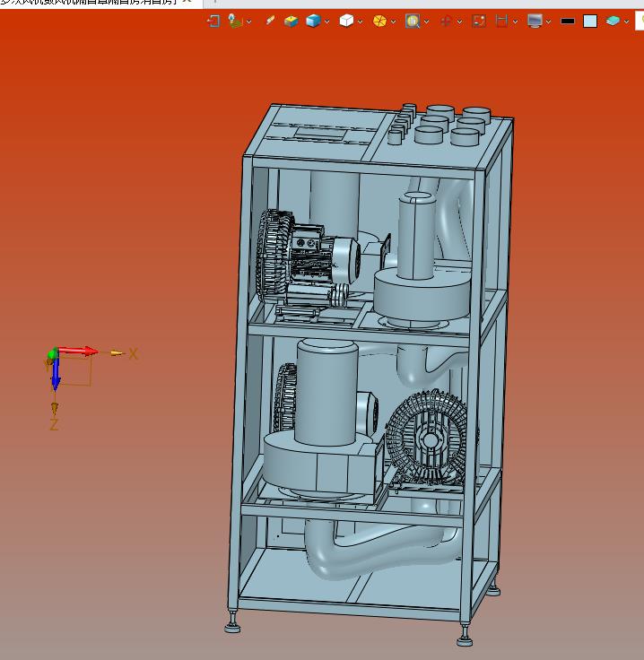Viewport: 644px width, 660px height.
Task: Select the round finned blower on lower right
Action: (x=428, y=438)
